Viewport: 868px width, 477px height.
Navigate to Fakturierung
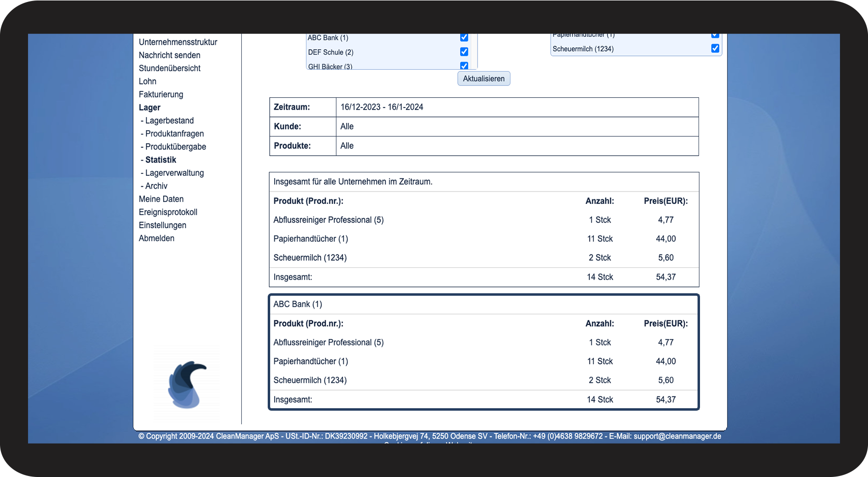161,94
